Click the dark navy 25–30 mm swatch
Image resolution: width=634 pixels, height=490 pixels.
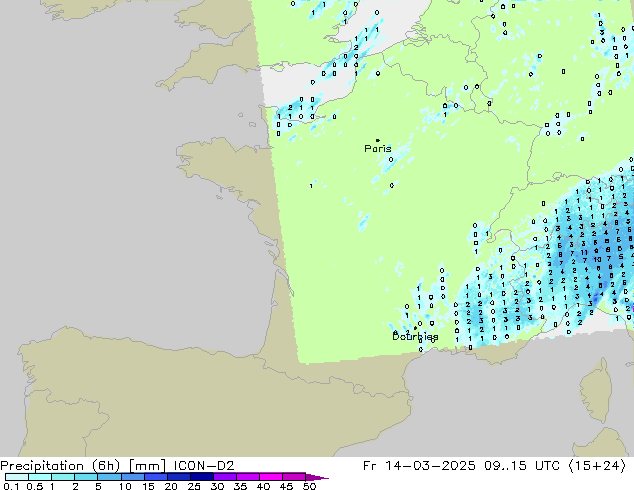coord(201,477)
